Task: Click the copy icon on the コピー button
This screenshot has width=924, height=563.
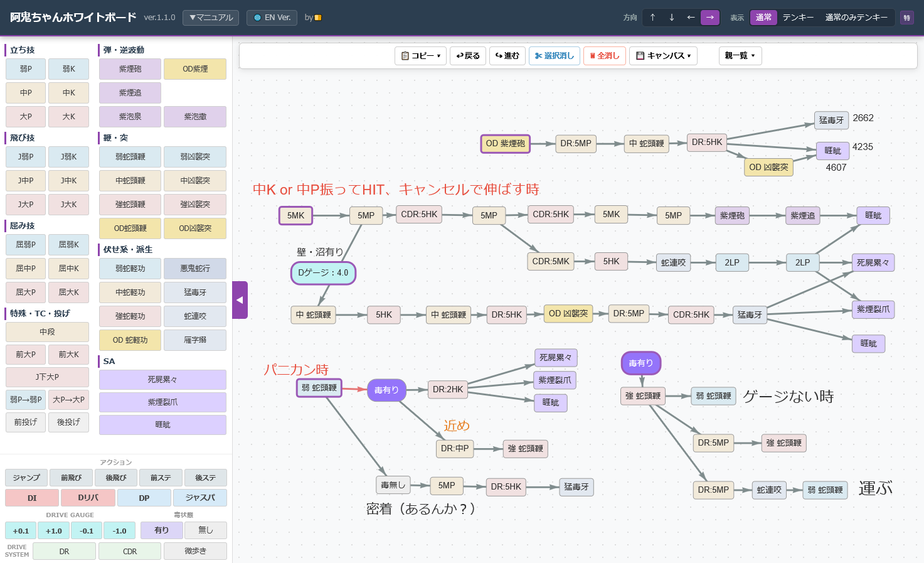Action: (405, 55)
